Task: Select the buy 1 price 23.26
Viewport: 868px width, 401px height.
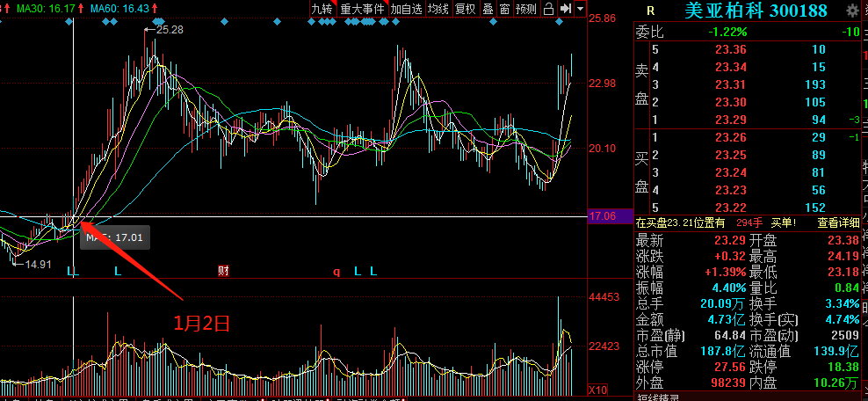Action: 731,137
